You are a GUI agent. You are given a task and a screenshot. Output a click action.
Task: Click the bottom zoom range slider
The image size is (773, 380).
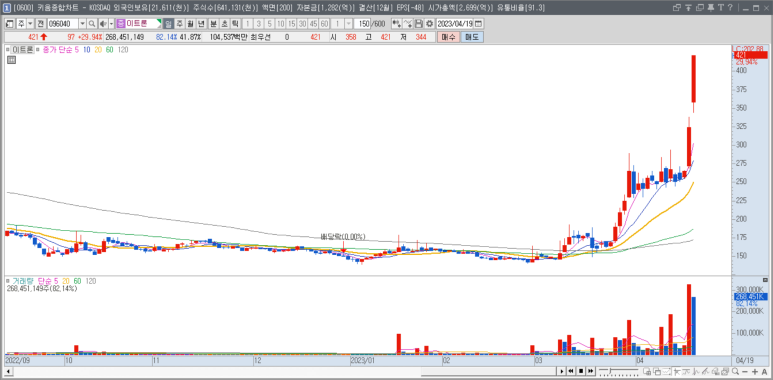tap(619, 371)
